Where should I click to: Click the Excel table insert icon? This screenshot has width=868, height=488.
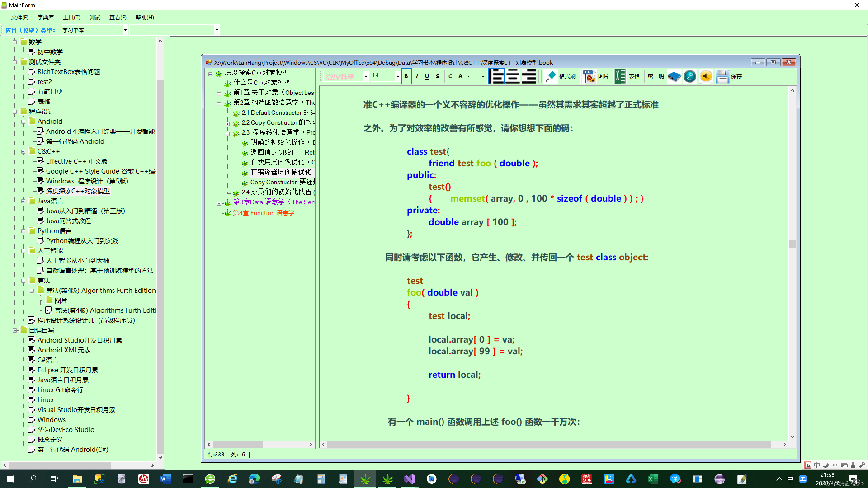click(620, 76)
